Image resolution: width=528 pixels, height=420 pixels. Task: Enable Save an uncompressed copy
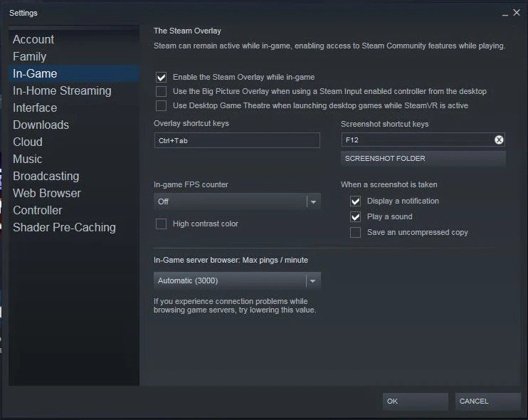pyautogui.click(x=356, y=232)
